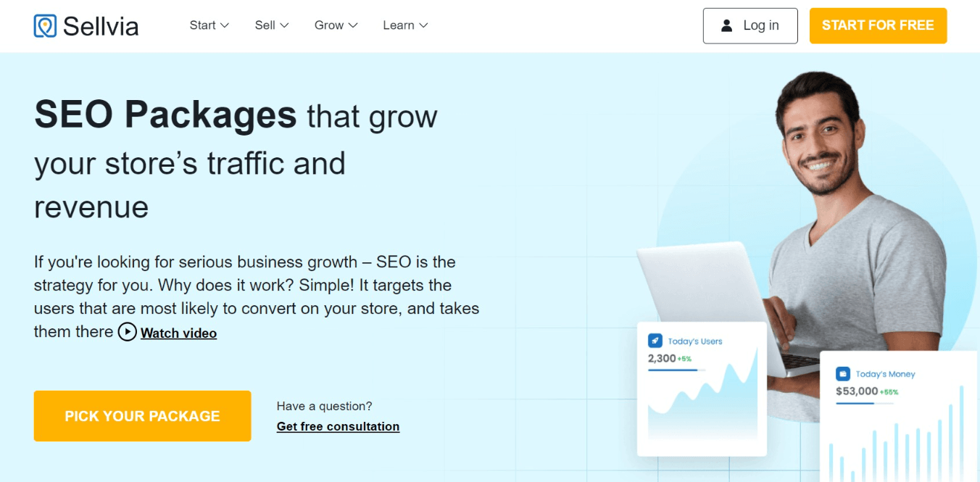This screenshot has width=980, height=482.
Task: Open the Learn menu item
Action: click(x=399, y=25)
